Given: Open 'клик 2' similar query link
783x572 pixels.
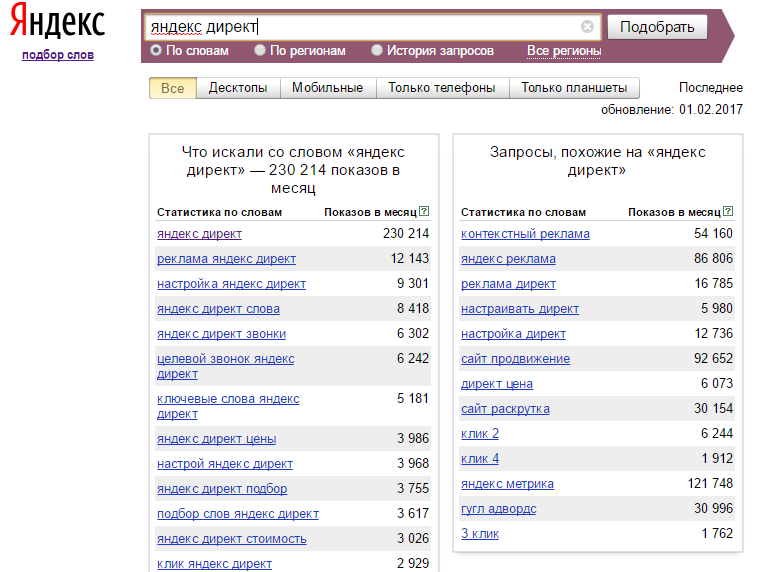Looking at the screenshot, I should coord(480,434).
